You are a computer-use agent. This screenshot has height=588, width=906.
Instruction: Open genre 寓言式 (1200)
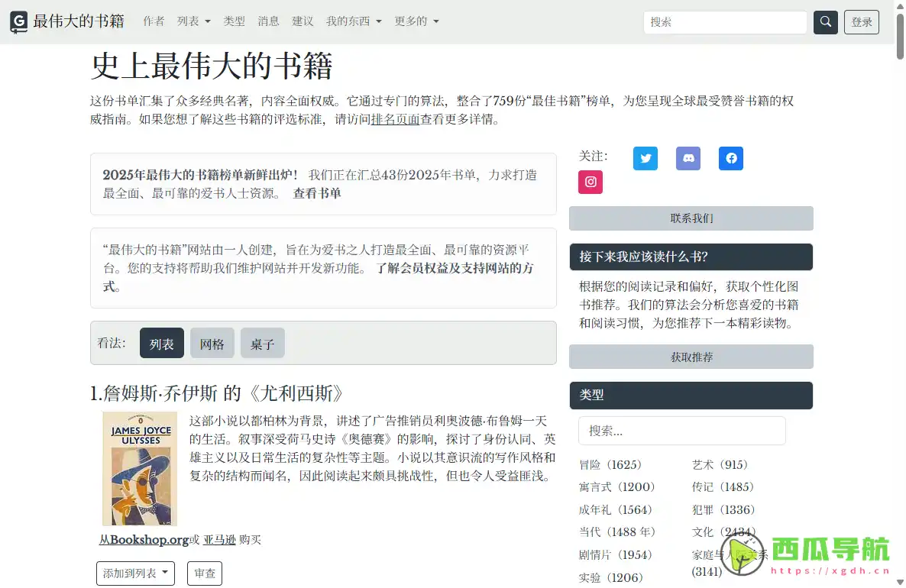pyautogui.click(x=617, y=487)
